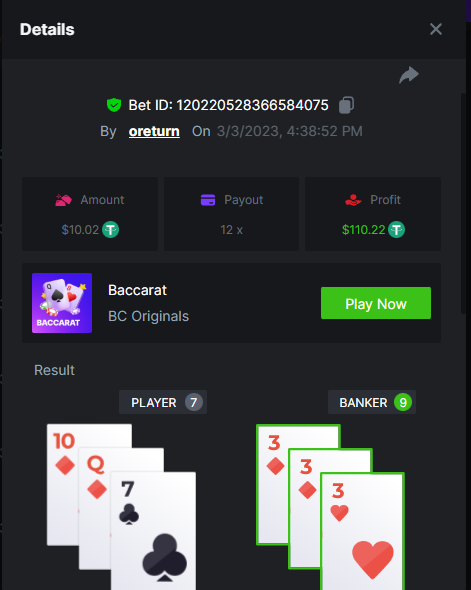Close the Details panel
Image resolution: width=471 pixels, height=590 pixels.
[436, 29]
